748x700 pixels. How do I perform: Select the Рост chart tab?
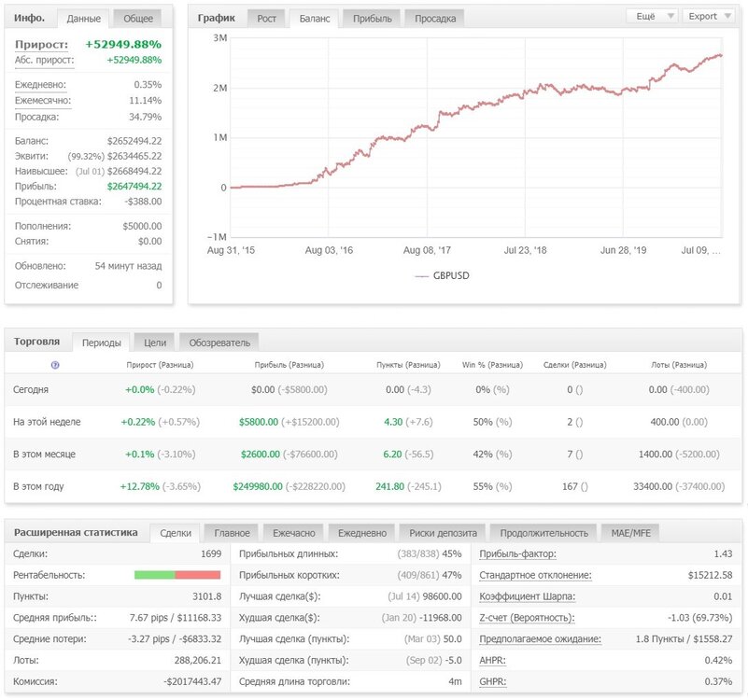tap(266, 19)
